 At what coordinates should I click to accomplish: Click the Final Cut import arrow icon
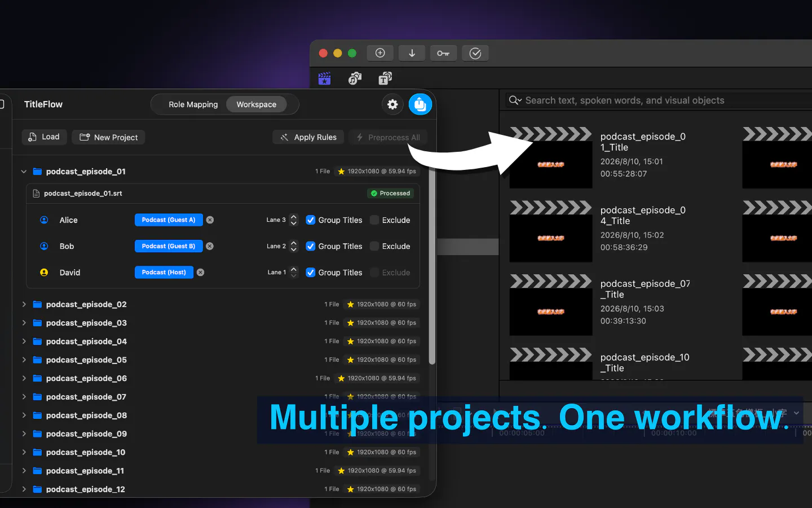pos(412,53)
